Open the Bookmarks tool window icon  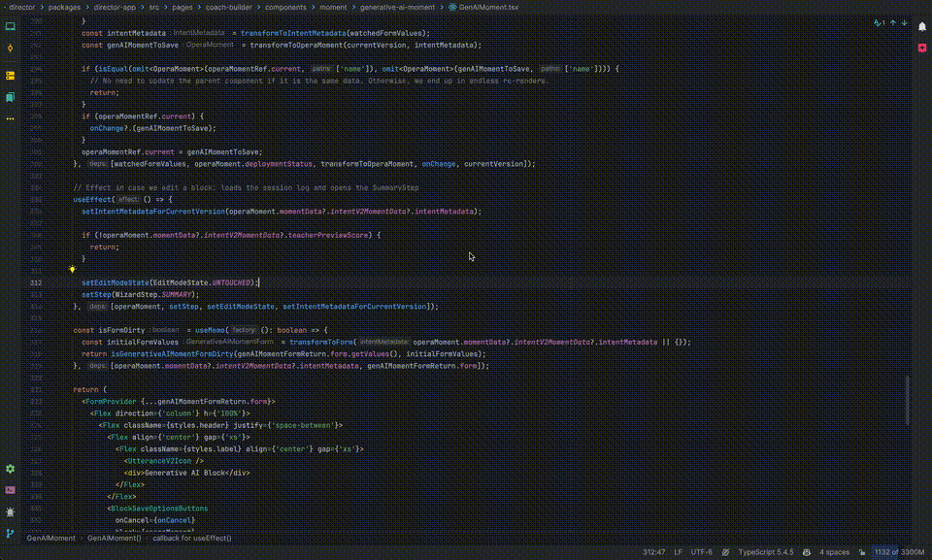pyautogui.click(x=10, y=97)
